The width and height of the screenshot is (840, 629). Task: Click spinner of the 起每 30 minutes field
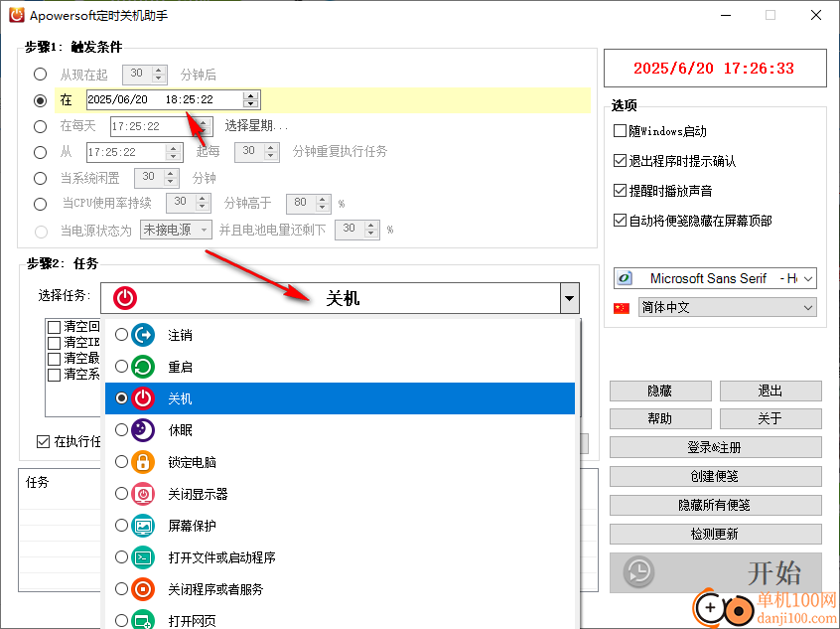[x=271, y=152]
